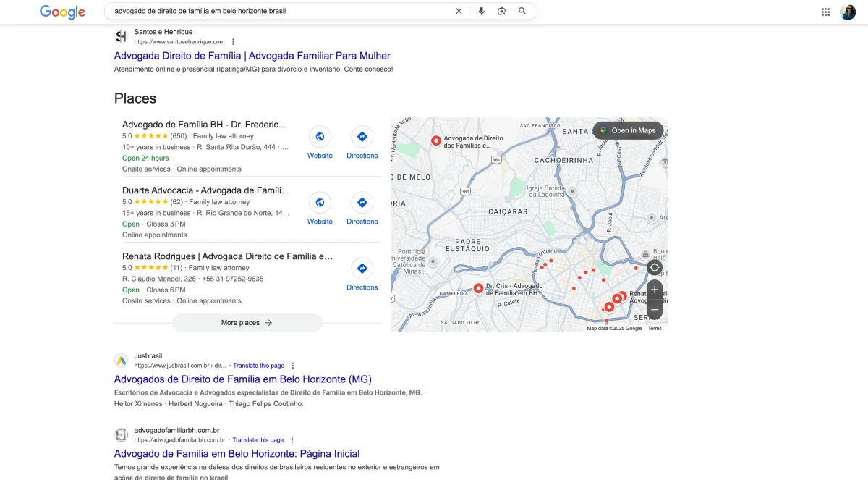Image resolution: width=868 pixels, height=480 pixels.
Task: Start voice search with the microphone icon
Action: (x=481, y=11)
